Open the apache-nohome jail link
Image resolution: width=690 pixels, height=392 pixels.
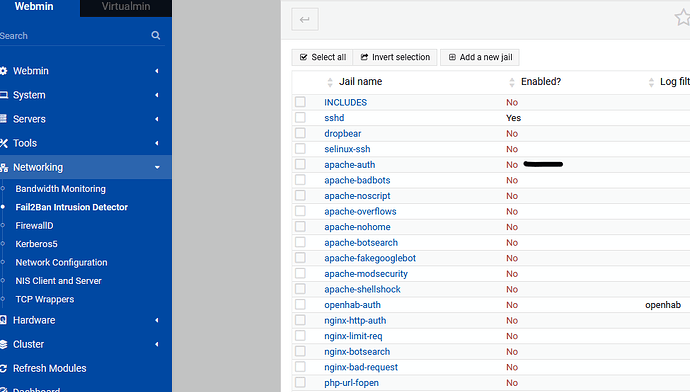coord(357,227)
